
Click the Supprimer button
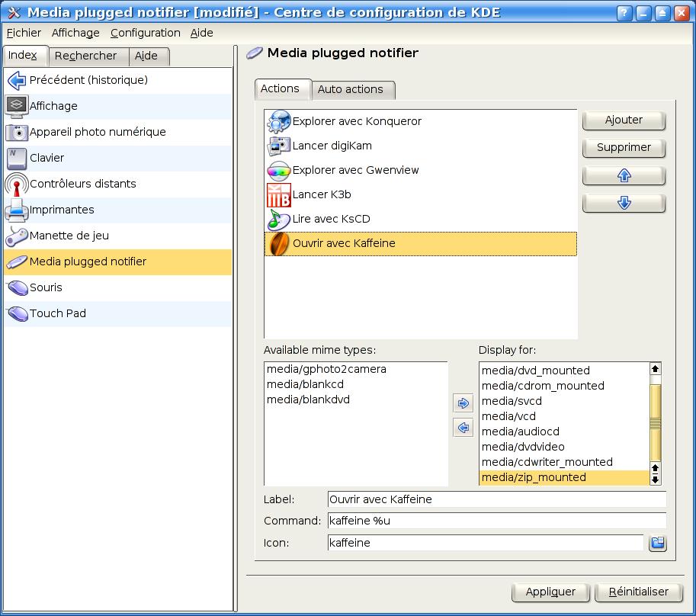[624, 148]
